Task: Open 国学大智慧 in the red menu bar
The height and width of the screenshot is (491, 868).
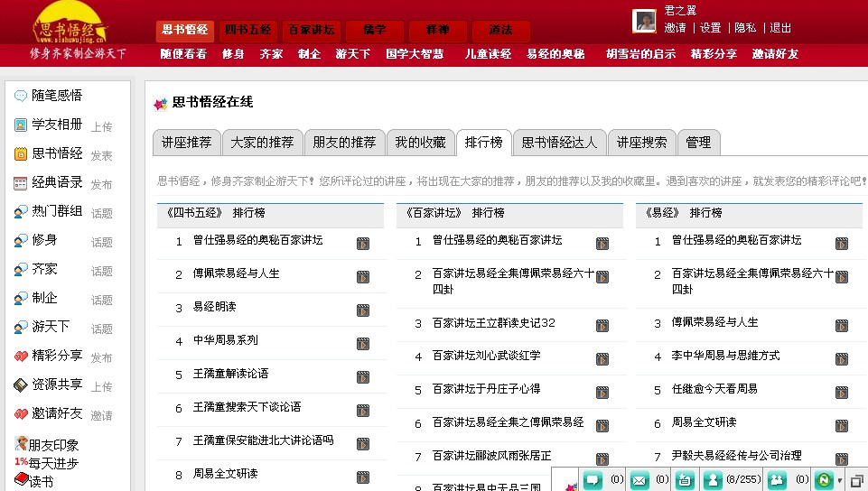Action: click(415, 54)
